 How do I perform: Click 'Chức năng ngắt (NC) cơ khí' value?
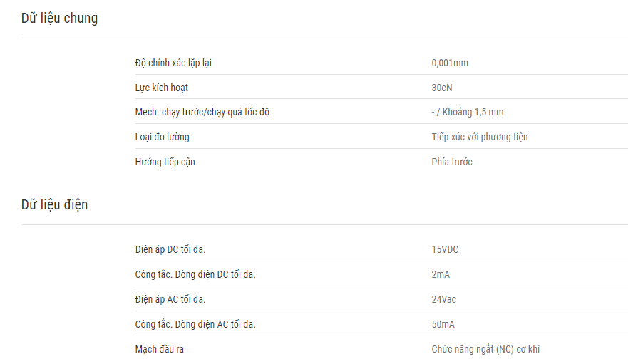coord(485,349)
